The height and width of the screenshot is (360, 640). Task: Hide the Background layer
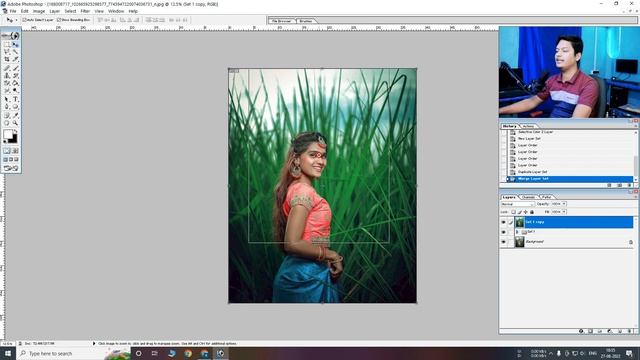[x=503, y=242]
